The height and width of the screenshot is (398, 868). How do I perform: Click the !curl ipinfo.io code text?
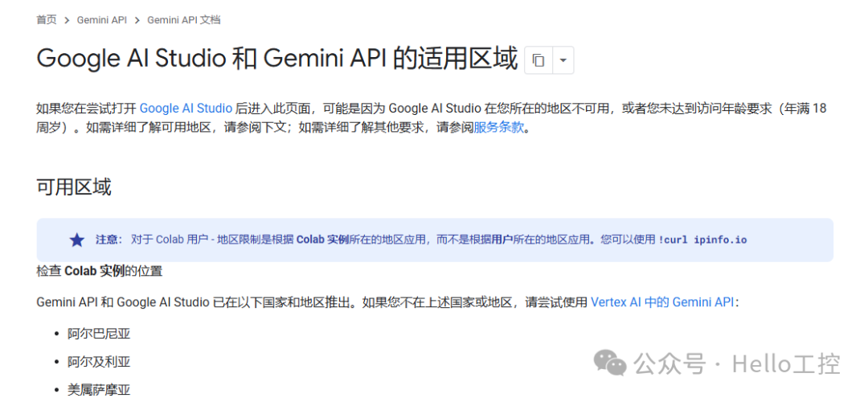(x=702, y=240)
